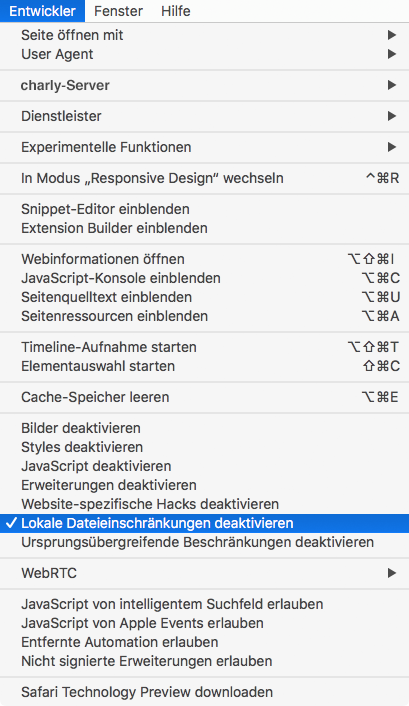The image size is (409, 706).
Task: Expand the User Agent submenu arrow
Action: click(x=391, y=54)
